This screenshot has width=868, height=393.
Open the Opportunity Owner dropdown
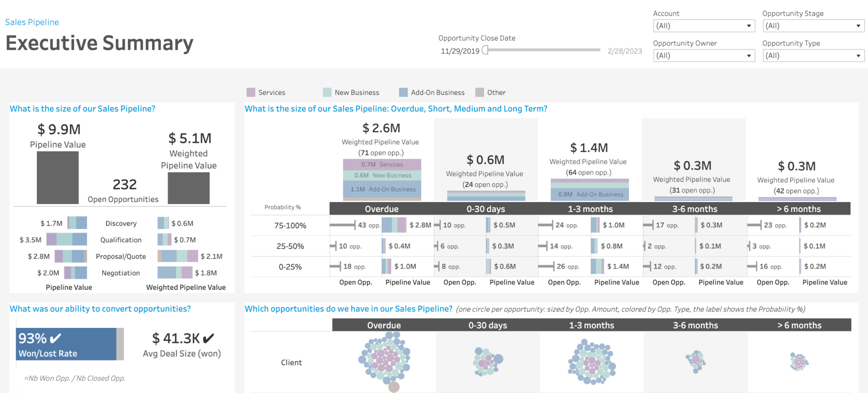pyautogui.click(x=704, y=56)
